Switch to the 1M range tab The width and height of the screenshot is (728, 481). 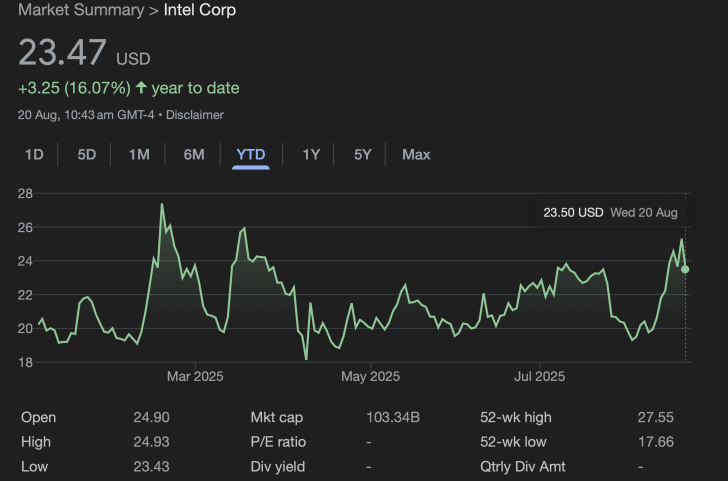tap(139, 154)
